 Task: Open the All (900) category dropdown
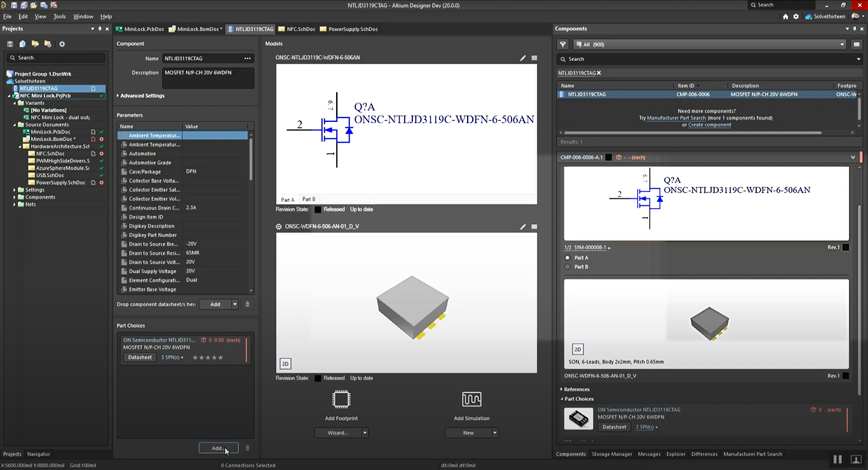tap(709, 44)
